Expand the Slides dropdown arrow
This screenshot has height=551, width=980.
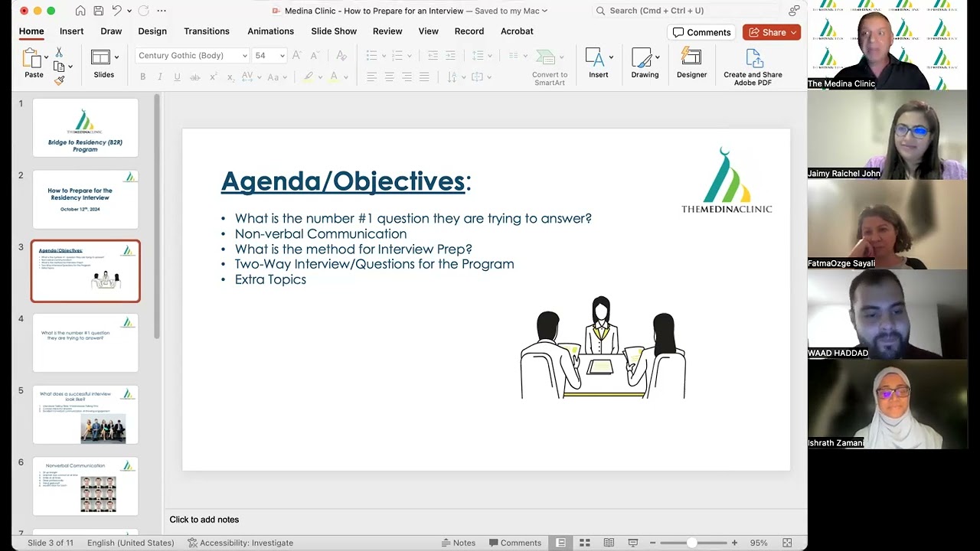pos(116,57)
